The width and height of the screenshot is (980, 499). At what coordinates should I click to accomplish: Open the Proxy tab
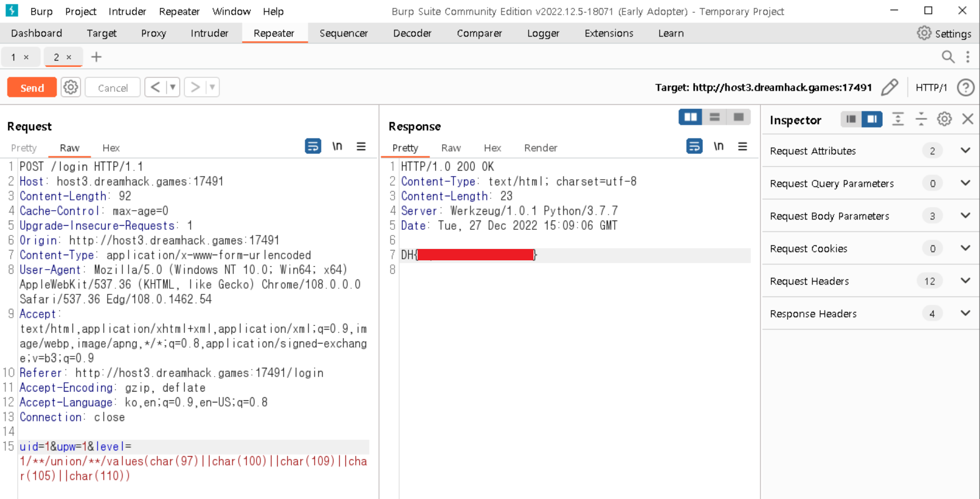pos(154,33)
